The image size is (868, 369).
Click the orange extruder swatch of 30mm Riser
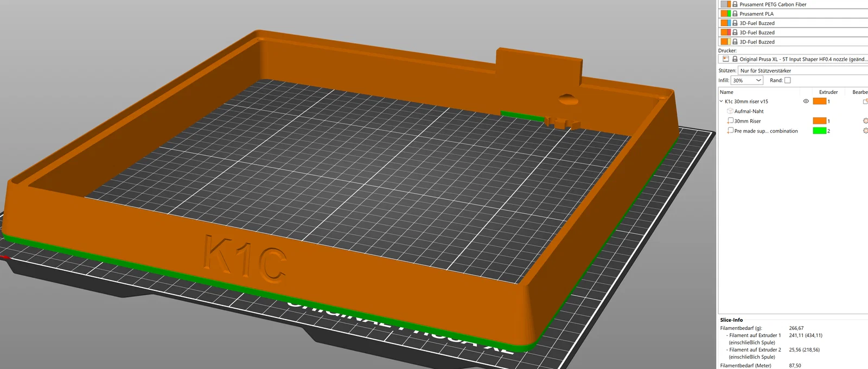tap(819, 121)
